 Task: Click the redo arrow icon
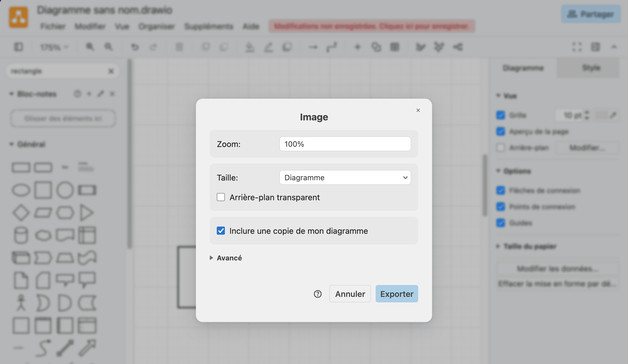pos(153,47)
